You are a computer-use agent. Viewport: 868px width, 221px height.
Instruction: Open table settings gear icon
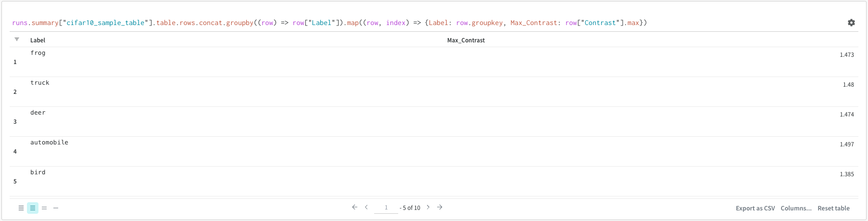(851, 23)
